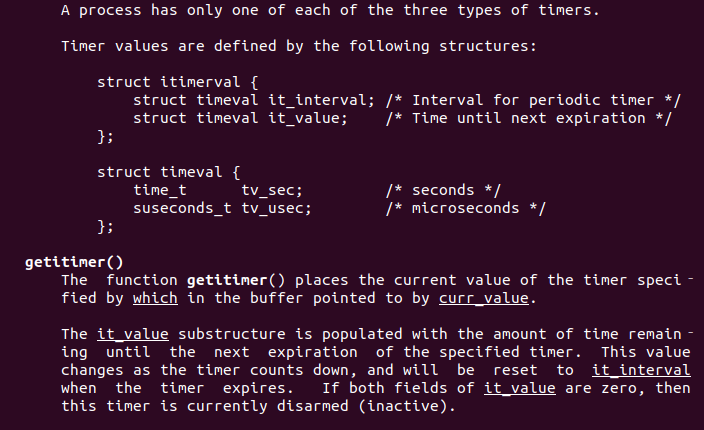Click the underlined word 'which'
Image resolution: width=704 pixels, height=430 pixels.
pos(155,298)
